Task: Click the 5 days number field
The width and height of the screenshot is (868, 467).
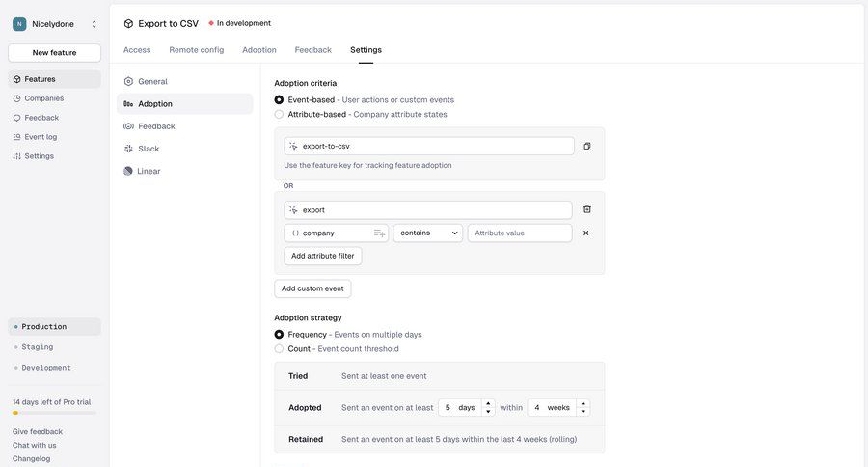Action: 460,408
